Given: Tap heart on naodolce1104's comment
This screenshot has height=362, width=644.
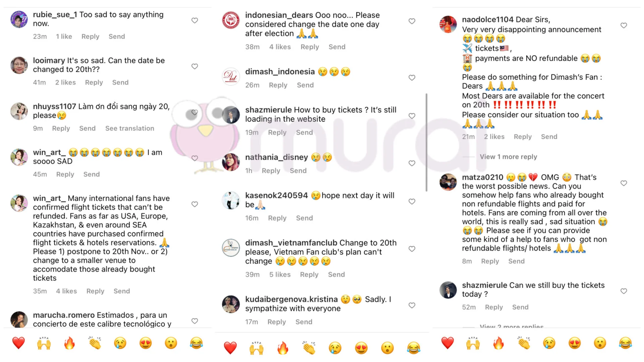Looking at the screenshot, I should click(624, 25).
